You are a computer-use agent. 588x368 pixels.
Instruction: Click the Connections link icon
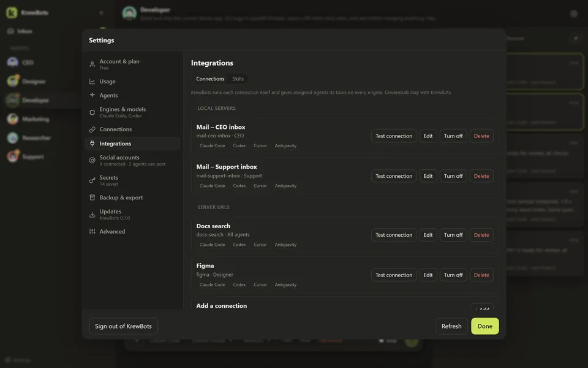click(x=92, y=129)
